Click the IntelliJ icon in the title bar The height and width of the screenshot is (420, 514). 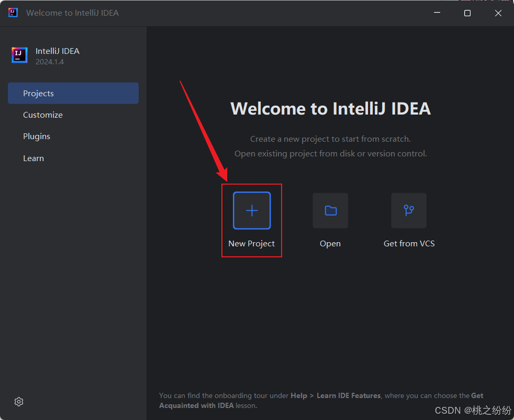[13, 13]
